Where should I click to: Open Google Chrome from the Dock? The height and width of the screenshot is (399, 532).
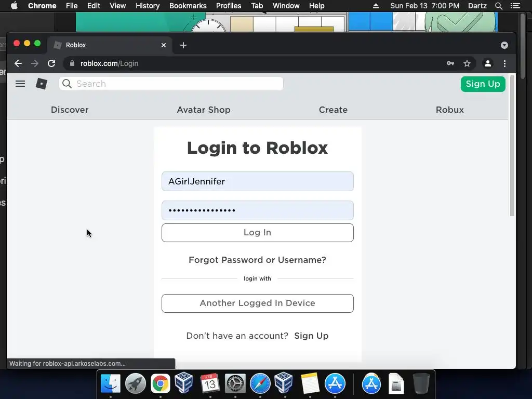tap(161, 383)
